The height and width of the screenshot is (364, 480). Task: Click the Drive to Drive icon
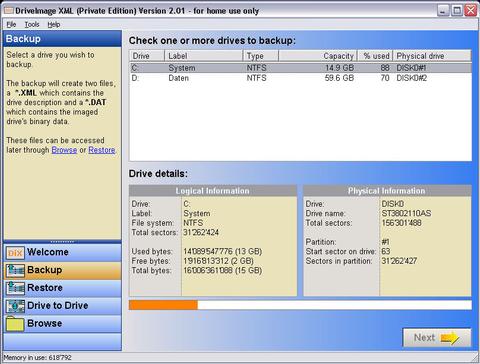pyautogui.click(x=15, y=306)
